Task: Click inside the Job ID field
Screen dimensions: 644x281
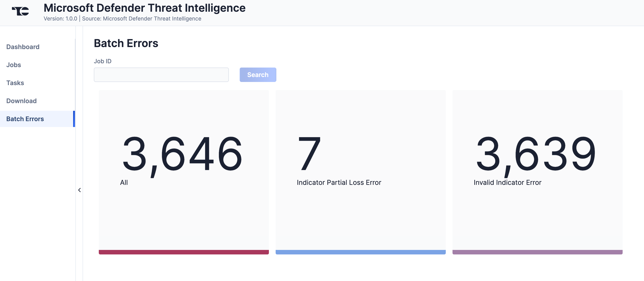Action: pyautogui.click(x=161, y=75)
